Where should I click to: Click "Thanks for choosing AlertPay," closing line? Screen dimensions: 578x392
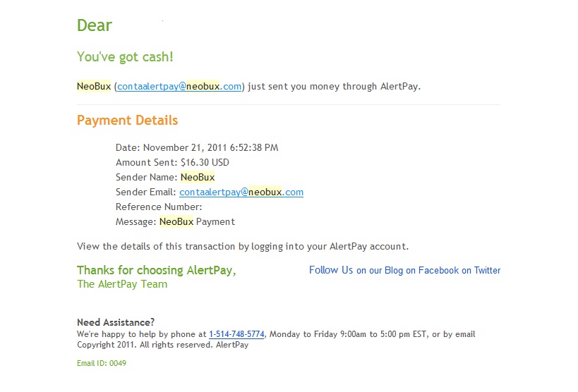coord(156,270)
